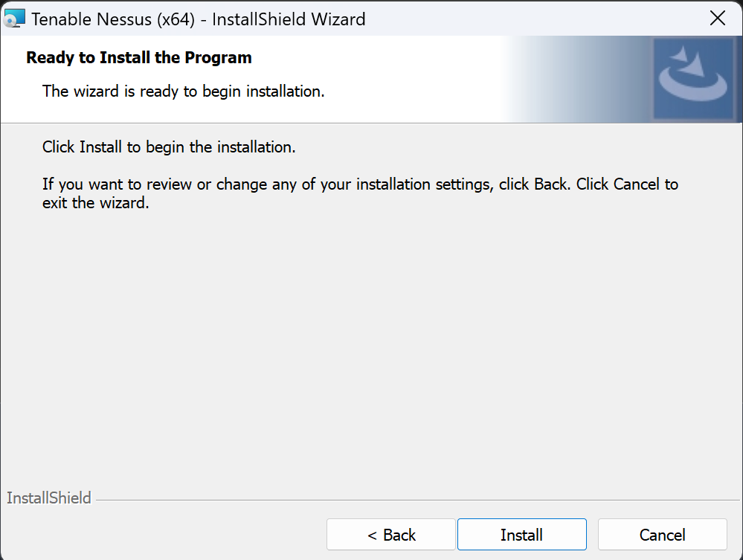Click the 'Click Install to begin the installation' text
The width and height of the screenshot is (743, 560).
pyautogui.click(x=169, y=147)
